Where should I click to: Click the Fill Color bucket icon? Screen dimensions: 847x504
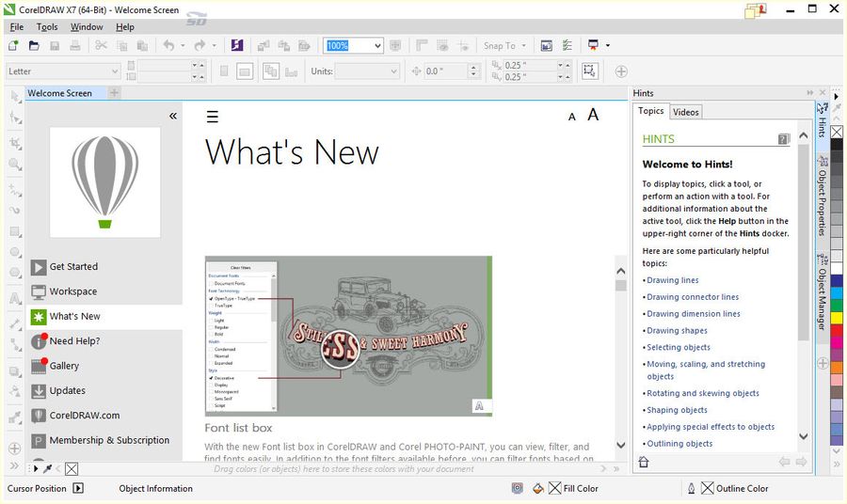point(538,488)
